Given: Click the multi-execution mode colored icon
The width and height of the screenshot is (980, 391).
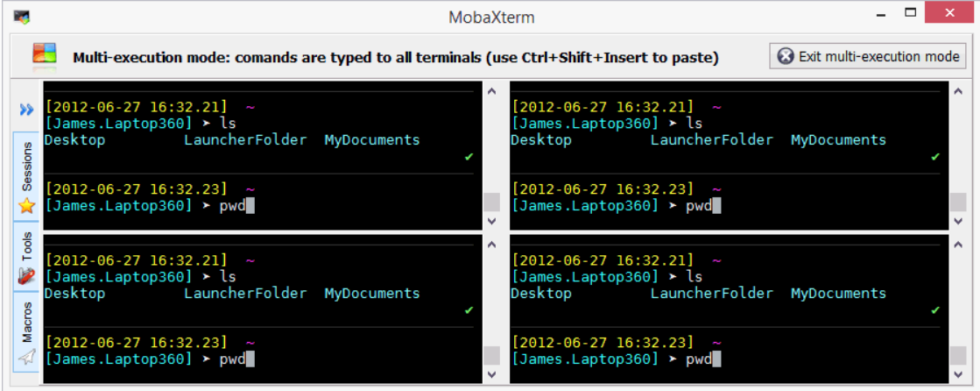Looking at the screenshot, I should tap(45, 56).
